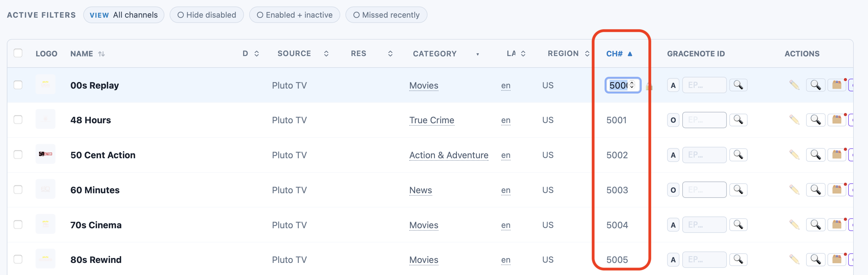Sort the table by SOURCE column
Viewport: 868px width, 275px height.
coord(302,54)
